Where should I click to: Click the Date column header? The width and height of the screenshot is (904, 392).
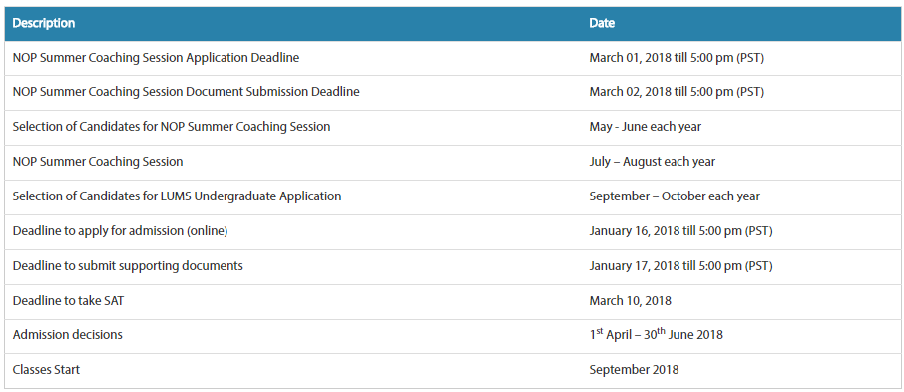coord(602,24)
